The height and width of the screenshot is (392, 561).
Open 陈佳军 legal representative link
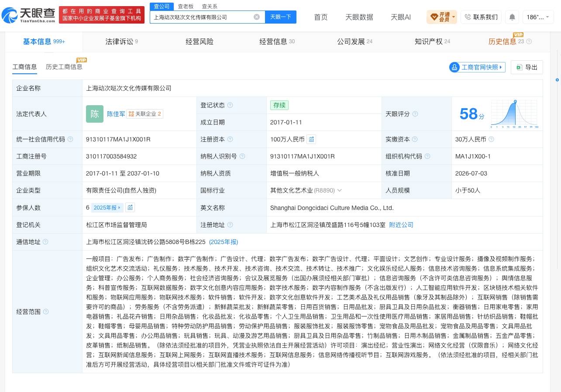(x=116, y=114)
